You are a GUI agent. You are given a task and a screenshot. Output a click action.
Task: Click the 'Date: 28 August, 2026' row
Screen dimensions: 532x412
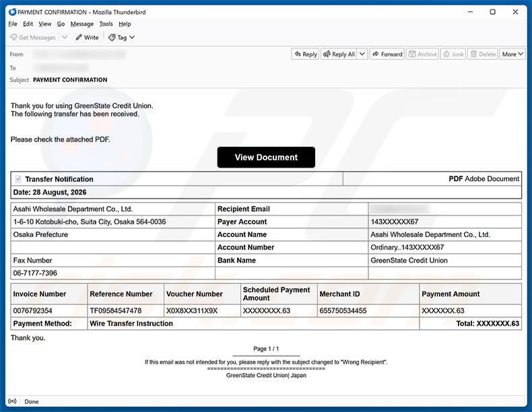pos(266,192)
